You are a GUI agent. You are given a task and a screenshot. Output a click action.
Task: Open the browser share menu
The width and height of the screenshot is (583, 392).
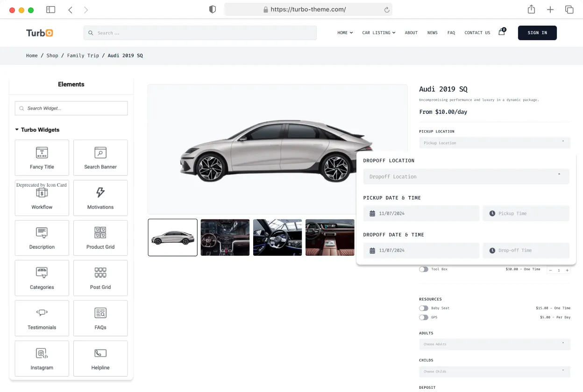tap(531, 9)
